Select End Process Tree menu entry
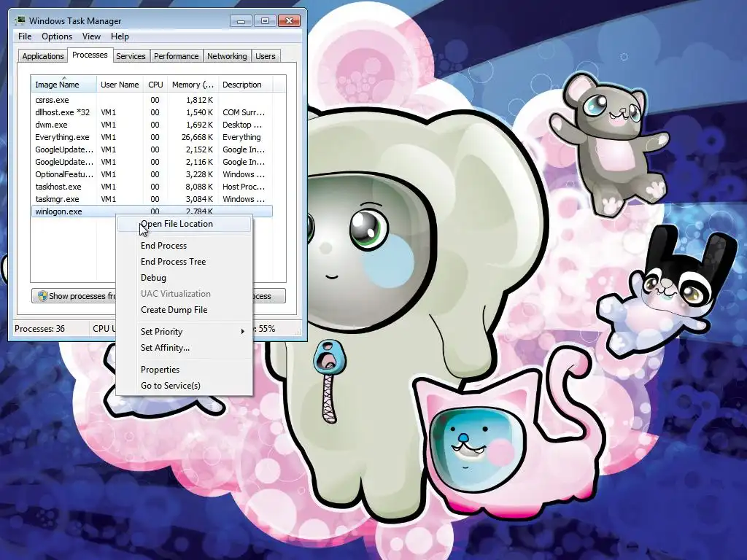The width and height of the screenshot is (747, 560). coord(184,262)
